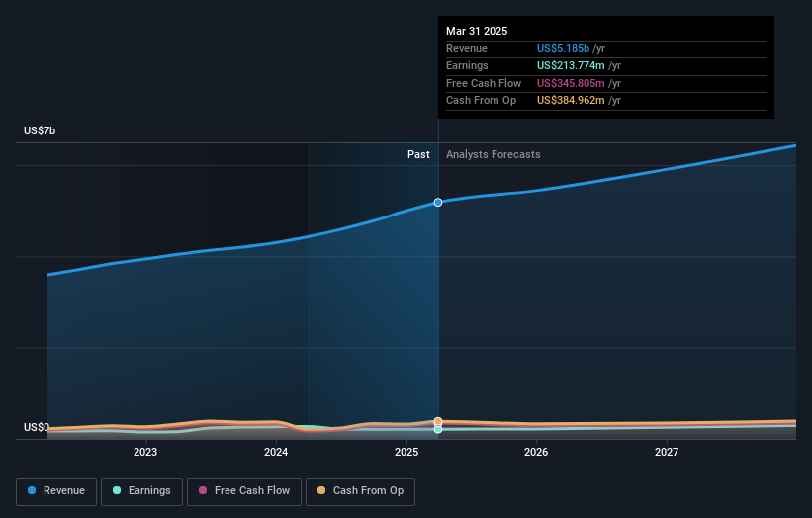Select the 2023 x-axis label
This screenshot has height=518, width=812.
[x=145, y=452]
